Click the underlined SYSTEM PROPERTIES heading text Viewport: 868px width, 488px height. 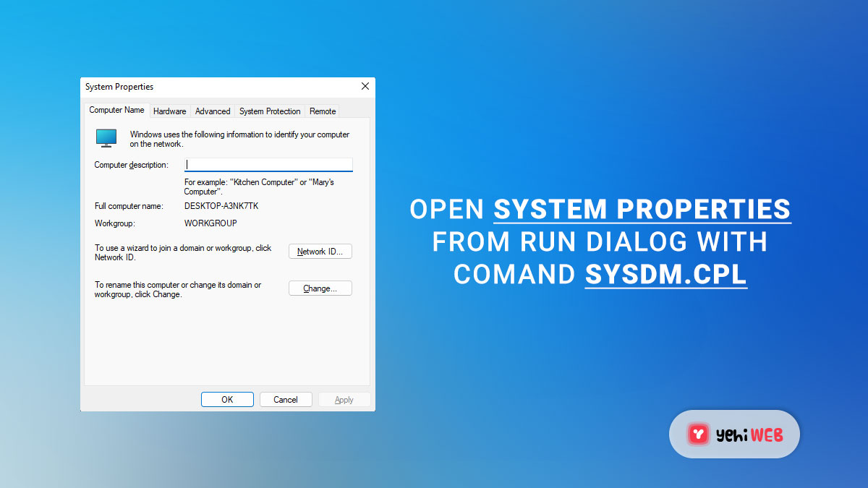pos(642,209)
